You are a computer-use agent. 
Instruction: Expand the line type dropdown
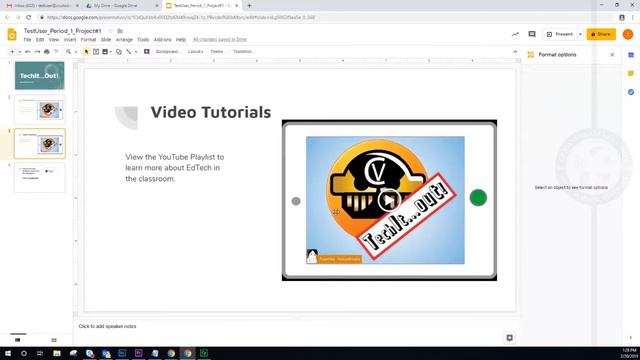(136, 52)
